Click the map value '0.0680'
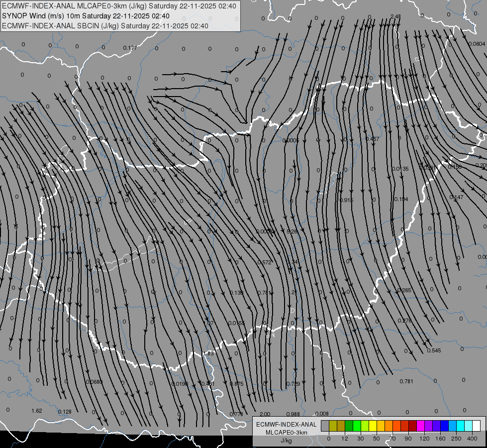 pos(94,382)
